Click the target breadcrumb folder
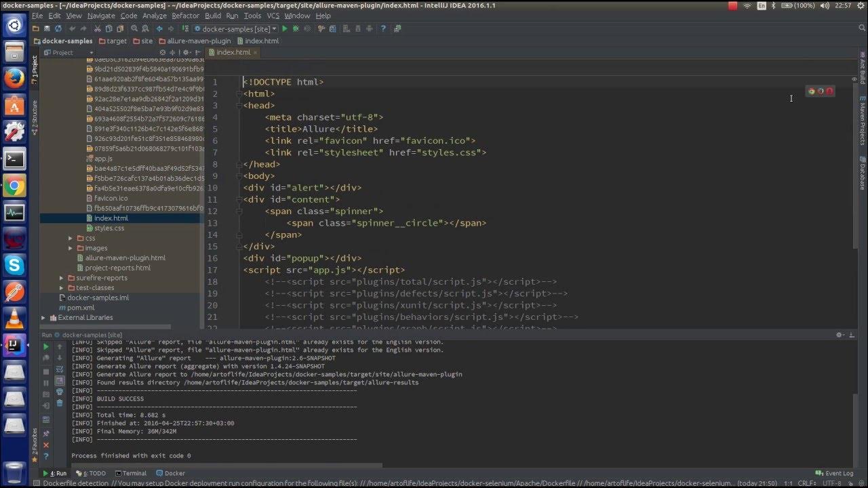Image resolution: width=868 pixels, height=488 pixels. coord(113,41)
